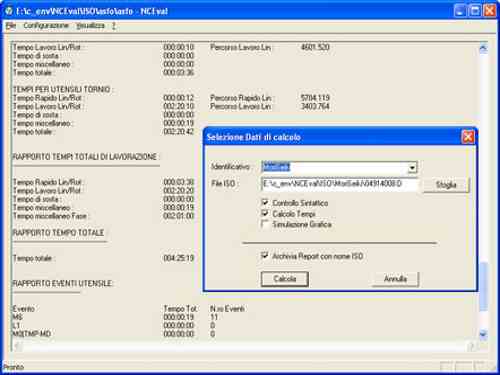Viewport: 500px width, 375px height.
Task: Click the 'Identificativo' label in dialog
Action: click(231, 166)
